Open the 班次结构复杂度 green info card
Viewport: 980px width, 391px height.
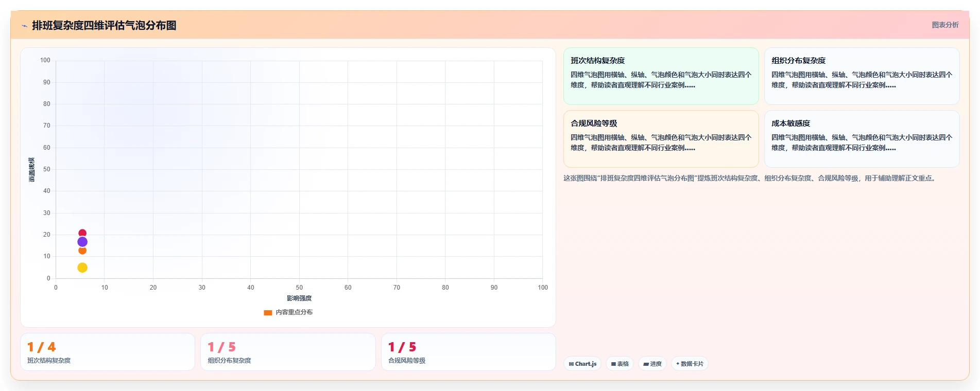click(661, 76)
